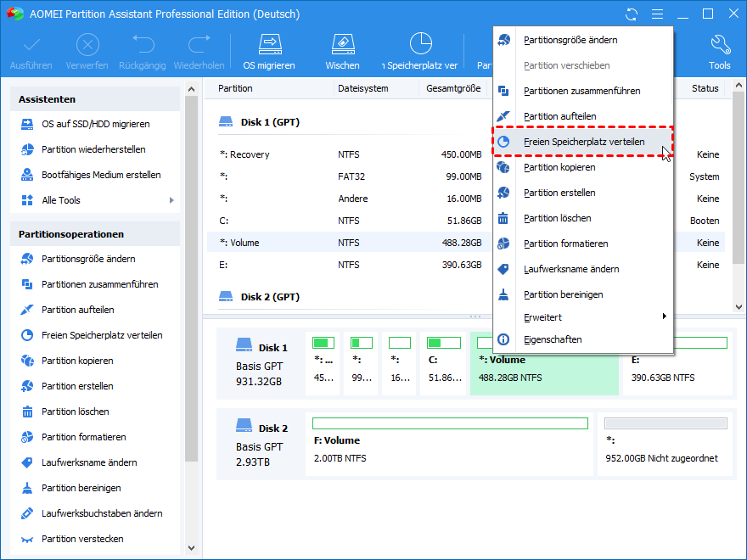The width and height of the screenshot is (747, 560).
Task: Open the hamburger menu in title bar
Action: coord(656,14)
